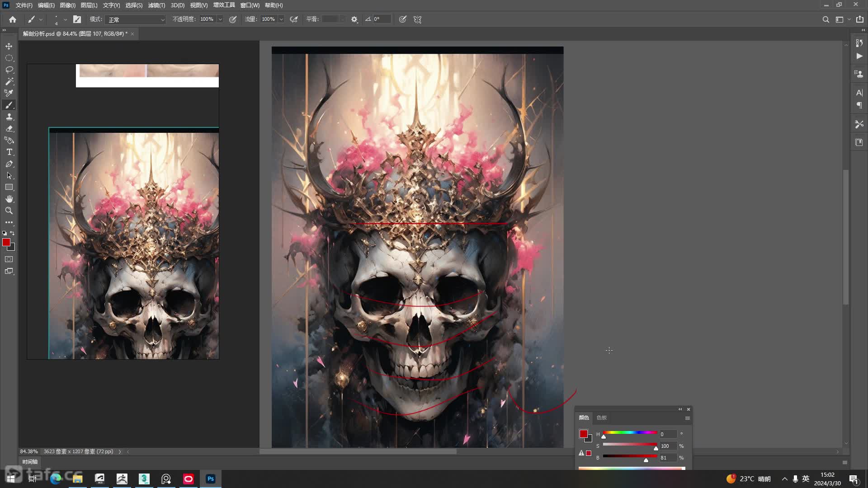Image resolution: width=868 pixels, height=488 pixels.
Task: Open the 文件(F) menu
Action: (24, 5)
